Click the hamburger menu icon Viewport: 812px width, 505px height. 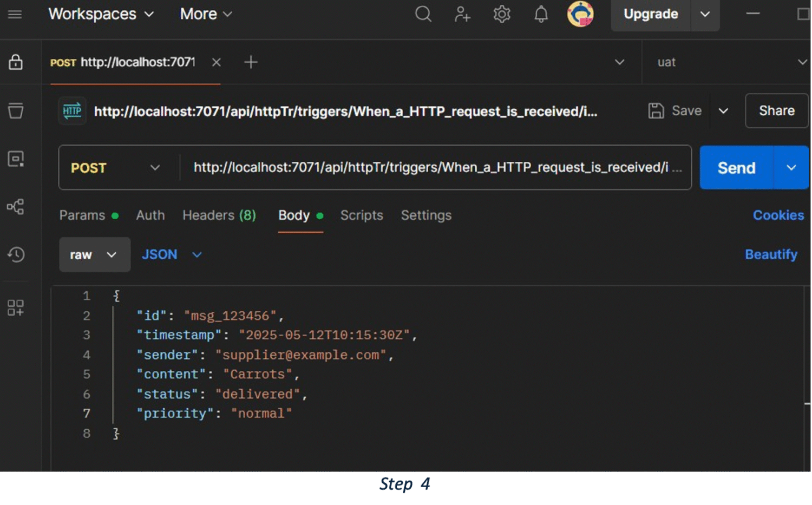15,14
